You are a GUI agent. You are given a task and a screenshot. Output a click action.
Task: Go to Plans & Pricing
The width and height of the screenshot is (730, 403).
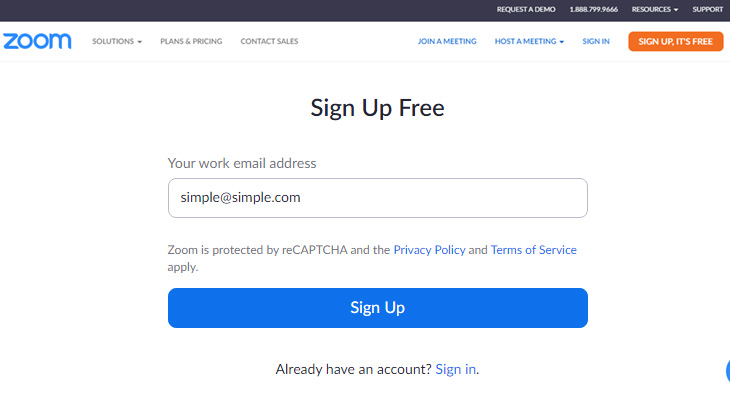[191, 42]
